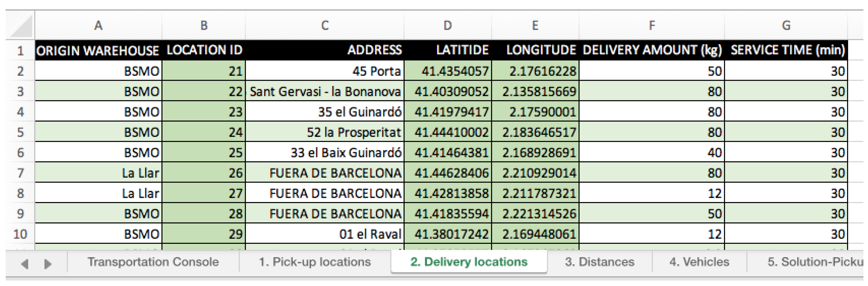Screen dimensions: 868x286
Task: Select latitude cell 41.4354057
Action: 448,71
